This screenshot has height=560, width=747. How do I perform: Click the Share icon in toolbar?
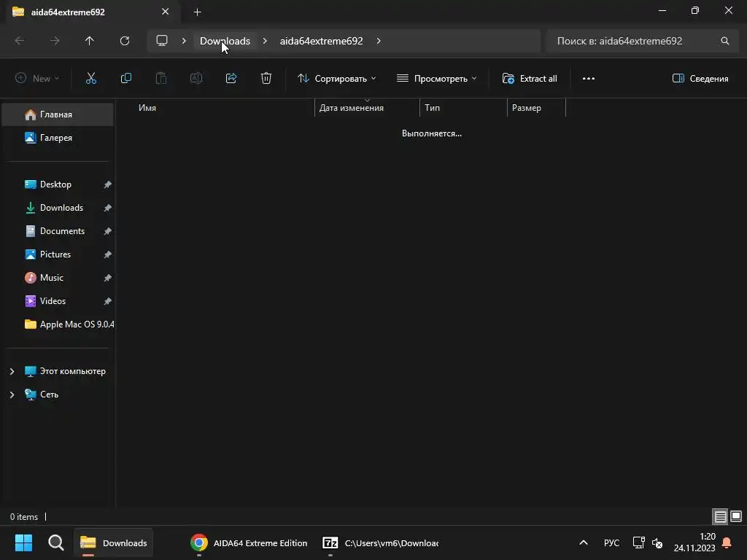click(x=231, y=78)
